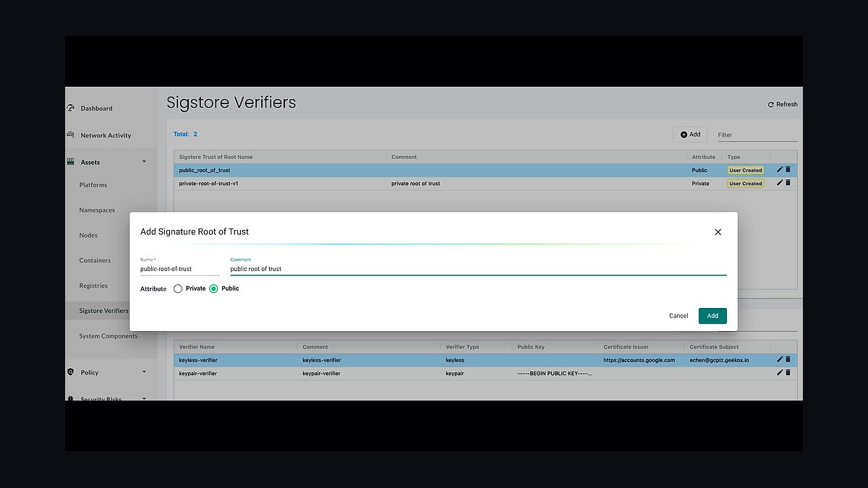Click the Network Activity sidebar icon
This screenshot has height=488, width=868.
(70, 134)
